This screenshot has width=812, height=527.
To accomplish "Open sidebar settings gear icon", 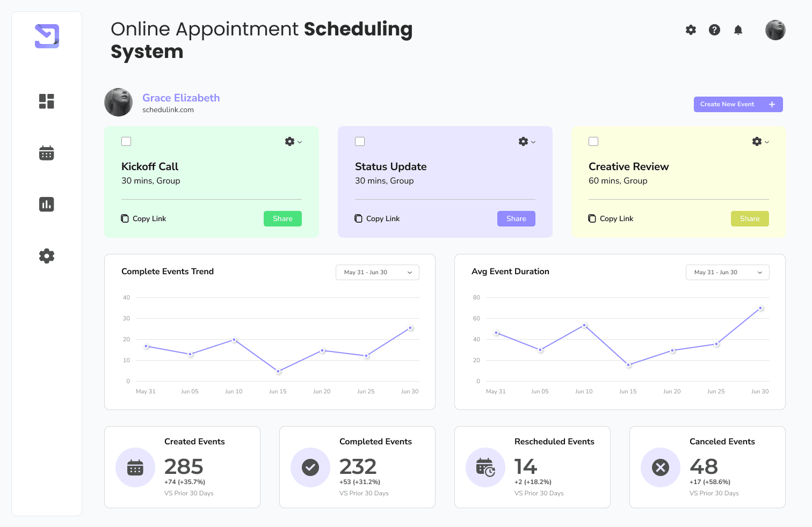I will coord(47,256).
